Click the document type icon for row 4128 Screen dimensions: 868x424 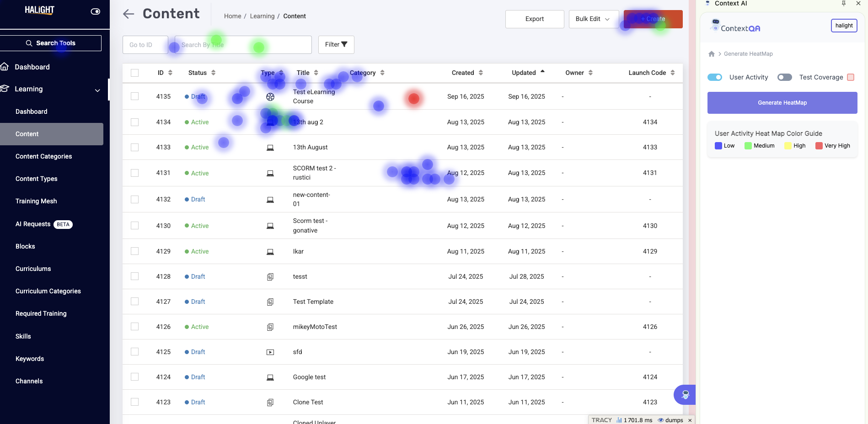[x=270, y=277]
